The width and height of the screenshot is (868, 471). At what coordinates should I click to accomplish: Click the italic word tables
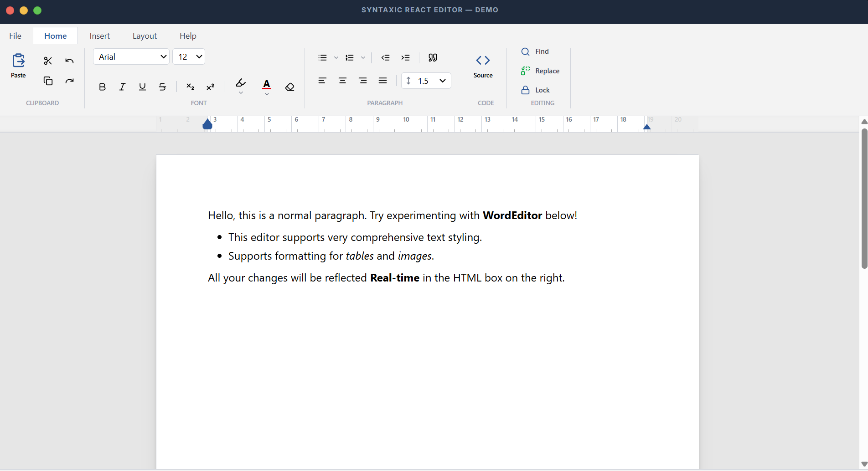coord(360,256)
